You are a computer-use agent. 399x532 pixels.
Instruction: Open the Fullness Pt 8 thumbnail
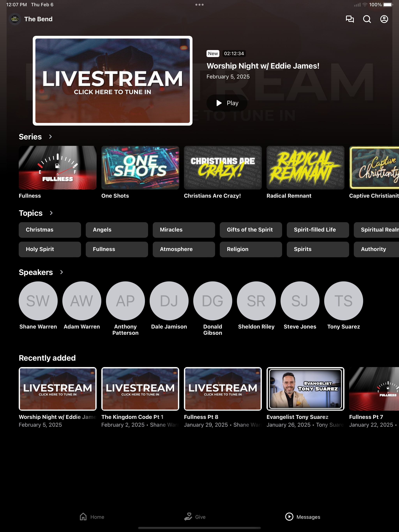coord(223,389)
